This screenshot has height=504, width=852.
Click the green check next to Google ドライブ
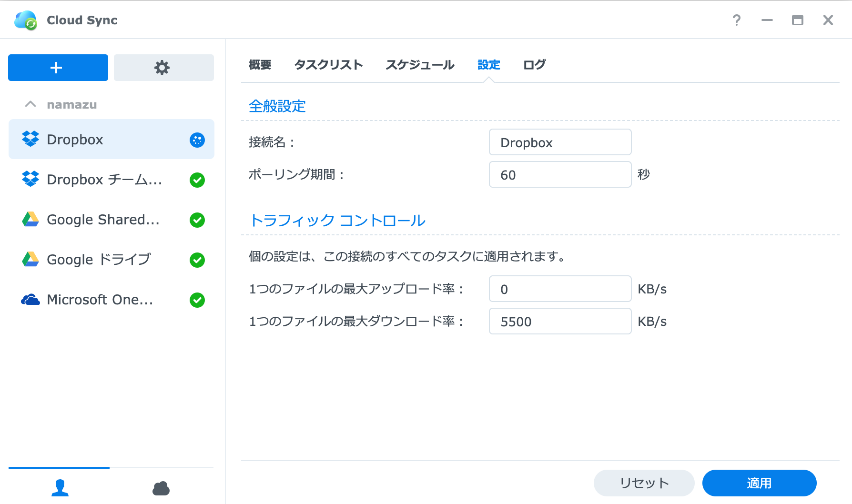(197, 260)
